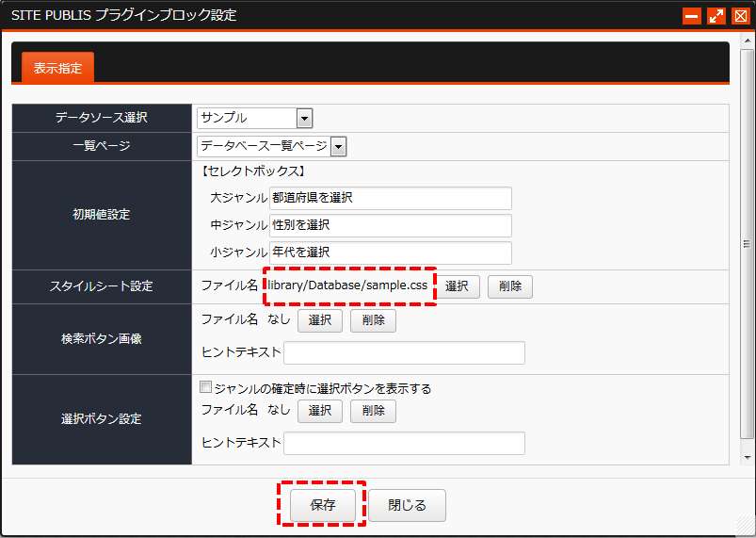
Task: Click 選択 for the stylesheet file
Action: pyautogui.click(x=457, y=286)
